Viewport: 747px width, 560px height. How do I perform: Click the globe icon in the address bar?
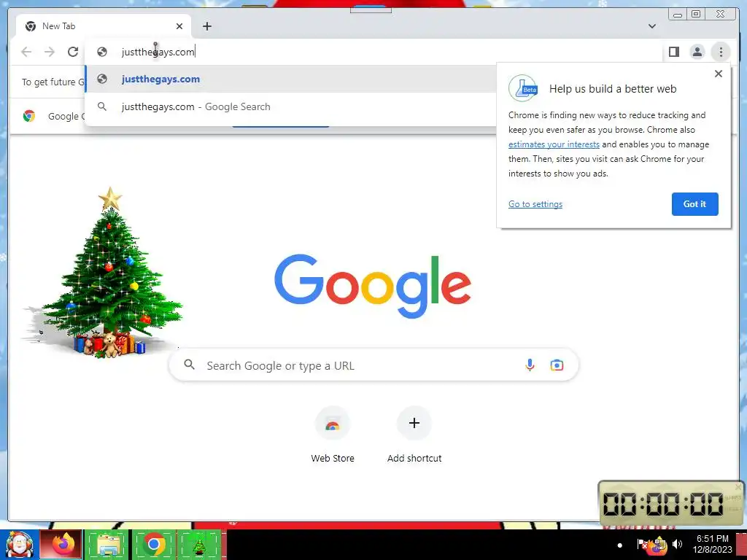102,52
